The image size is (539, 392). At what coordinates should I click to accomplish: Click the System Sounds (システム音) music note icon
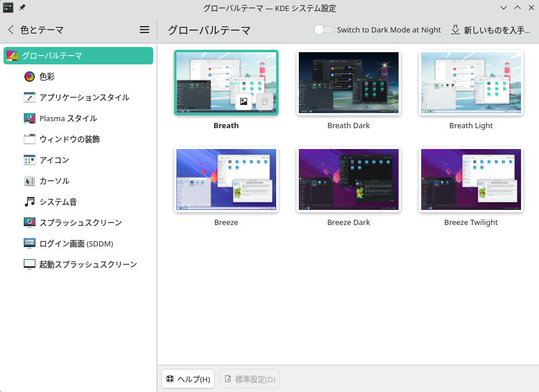(x=30, y=202)
